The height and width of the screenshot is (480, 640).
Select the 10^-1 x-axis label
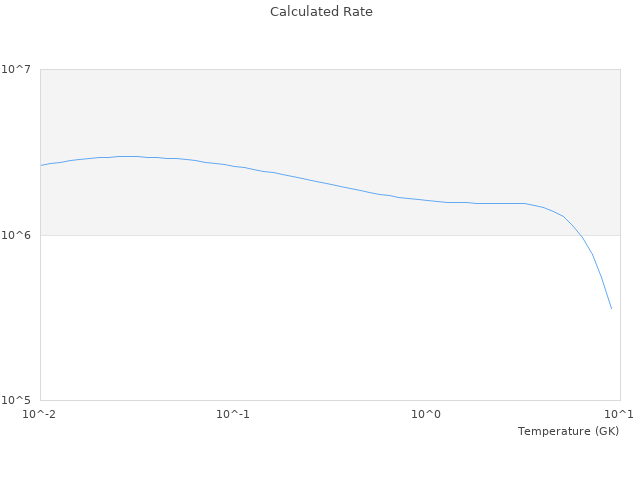[232, 414]
